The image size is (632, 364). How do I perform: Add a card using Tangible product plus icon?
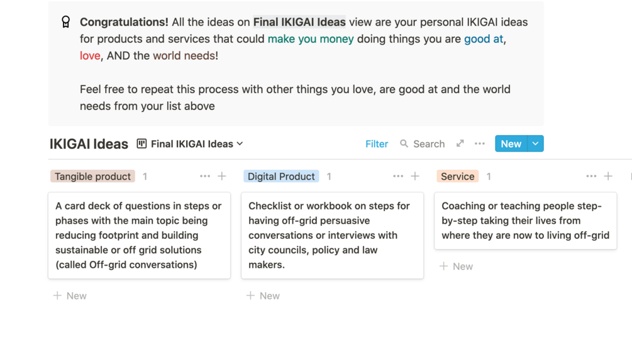[x=222, y=177]
